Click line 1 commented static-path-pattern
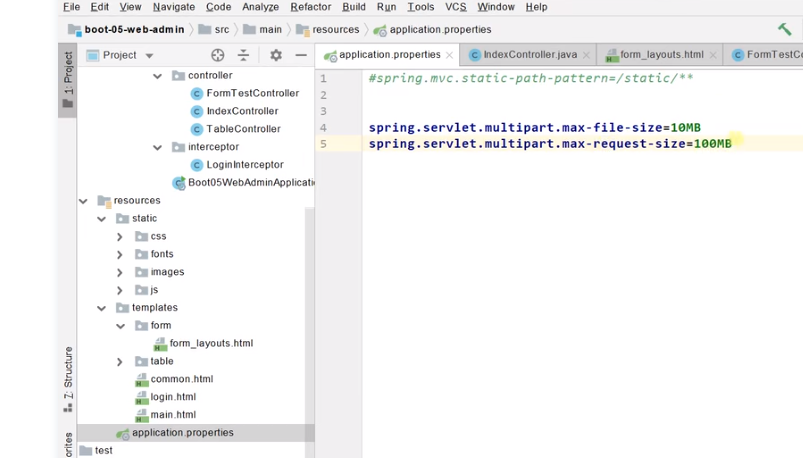The height and width of the screenshot is (458, 803). pyautogui.click(x=531, y=78)
